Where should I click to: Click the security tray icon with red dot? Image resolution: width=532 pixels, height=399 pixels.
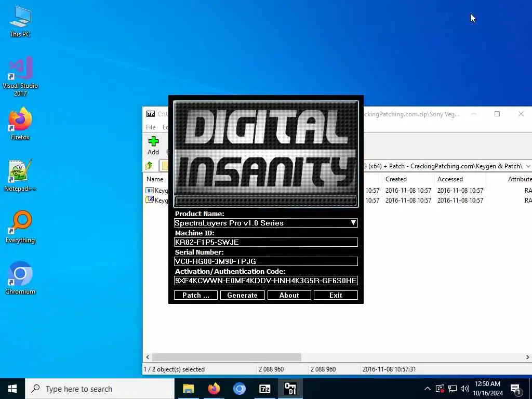pyautogui.click(x=440, y=389)
